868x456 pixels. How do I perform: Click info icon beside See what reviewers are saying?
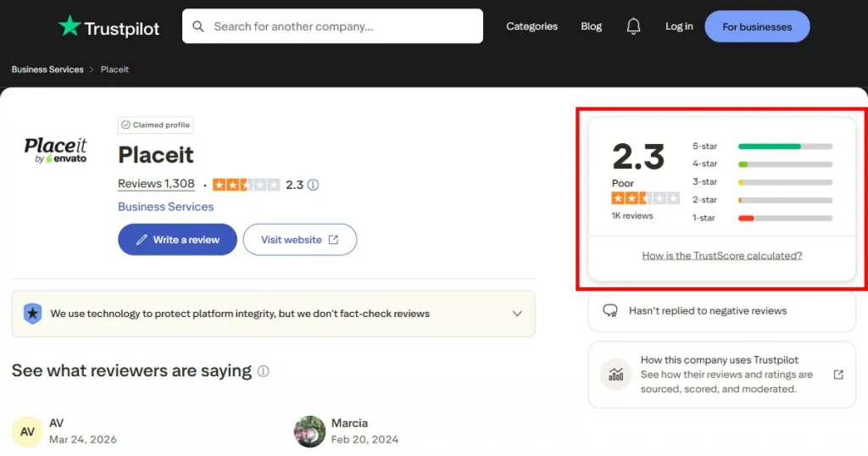tap(264, 371)
